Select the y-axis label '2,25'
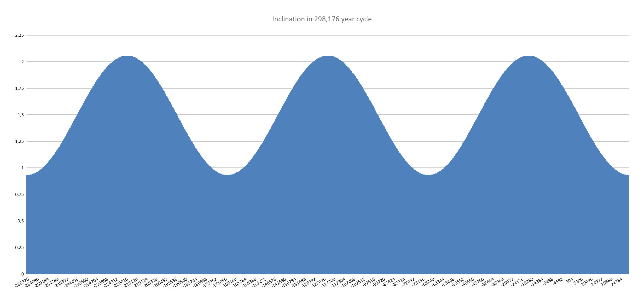Image resolution: width=644 pixels, height=302 pixels. coord(20,35)
